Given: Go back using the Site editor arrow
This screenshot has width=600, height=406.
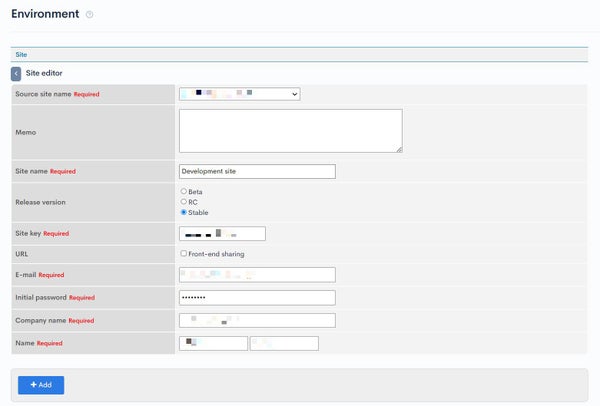Looking at the screenshot, I should (x=16, y=74).
